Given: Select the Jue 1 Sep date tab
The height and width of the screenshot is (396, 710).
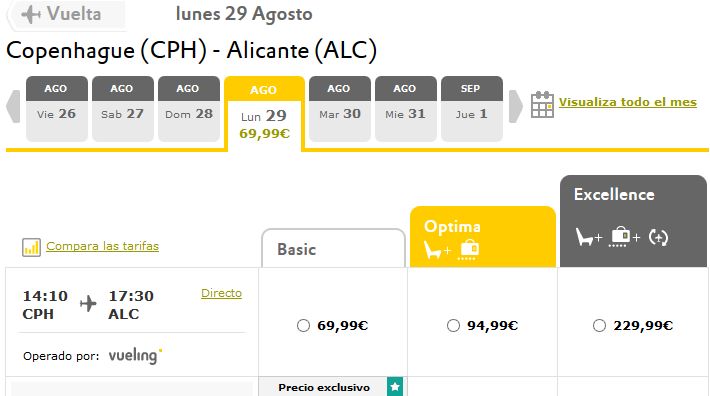Looking at the screenshot, I should point(472,109).
